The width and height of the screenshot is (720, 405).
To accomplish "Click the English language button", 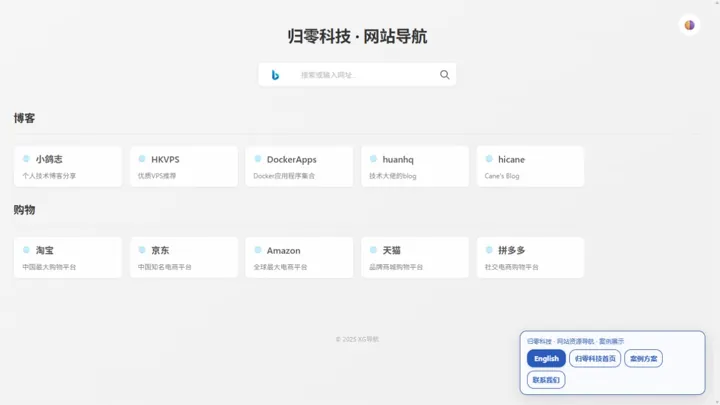I will (x=546, y=359).
